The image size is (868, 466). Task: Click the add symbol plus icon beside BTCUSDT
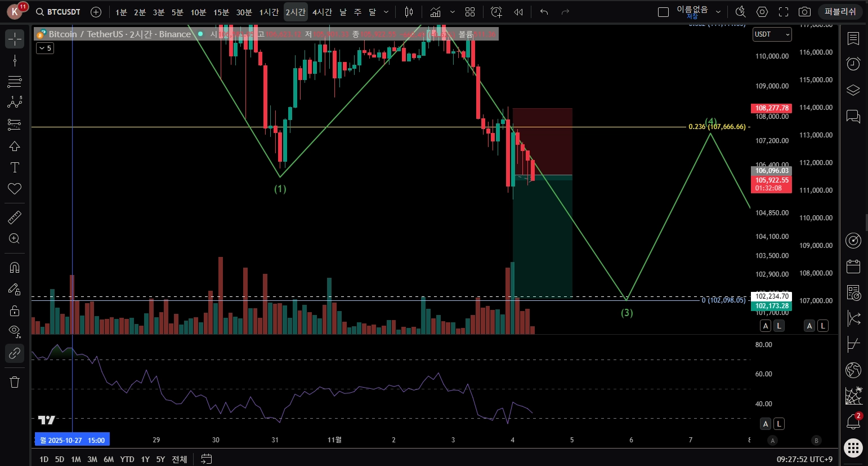coord(96,12)
